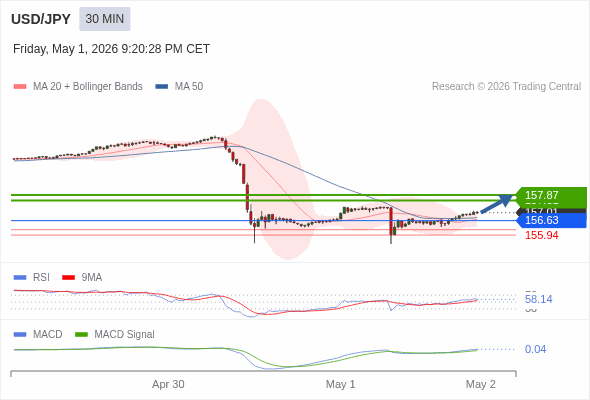
Task: Click the blue upward forecast arrow
Action: tap(497, 204)
